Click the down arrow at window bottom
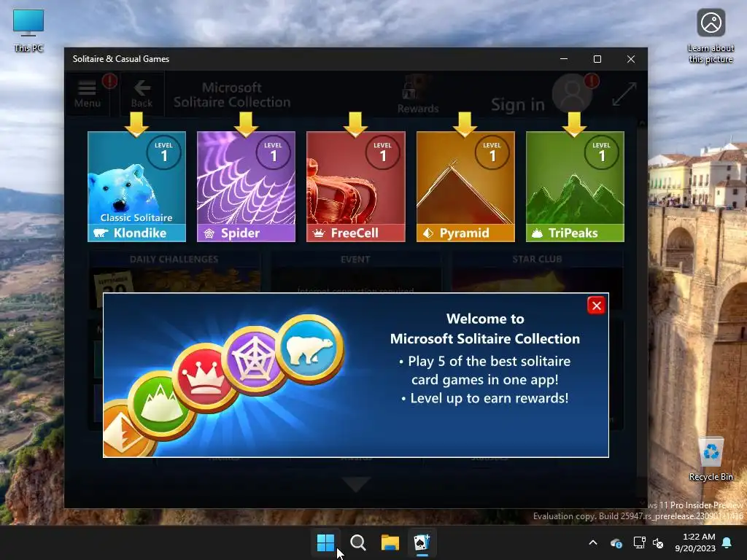Image resolution: width=747 pixels, height=560 pixels. pyautogui.click(x=356, y=484)
